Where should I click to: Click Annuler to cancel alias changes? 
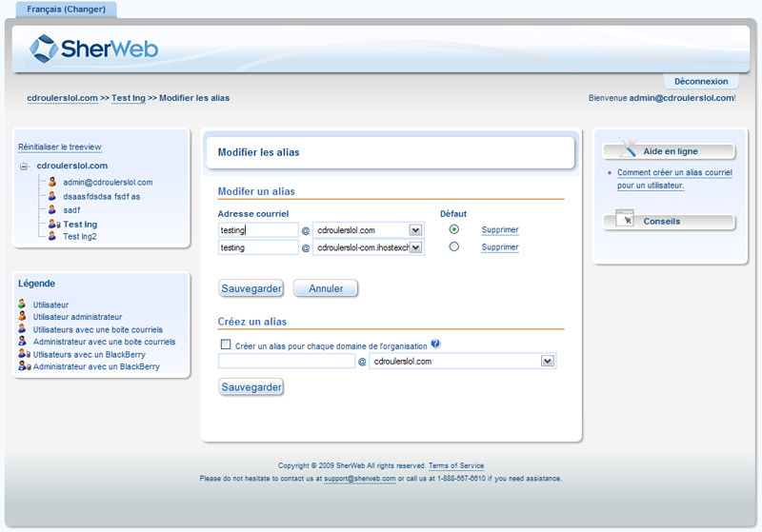(x=326, y=288)
